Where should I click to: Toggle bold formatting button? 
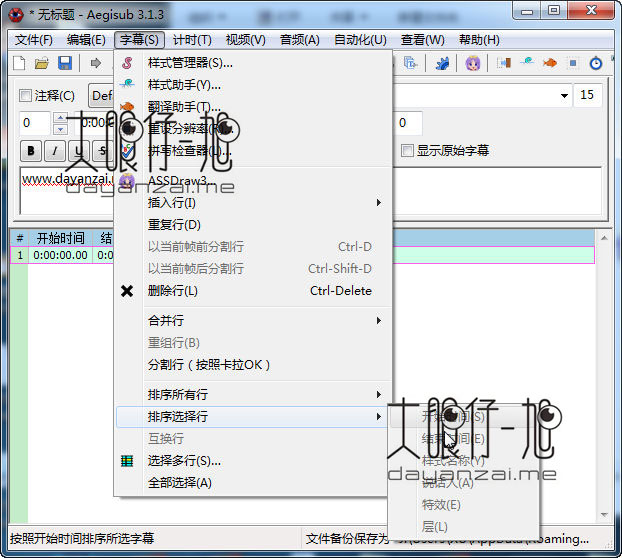[31, 151]
